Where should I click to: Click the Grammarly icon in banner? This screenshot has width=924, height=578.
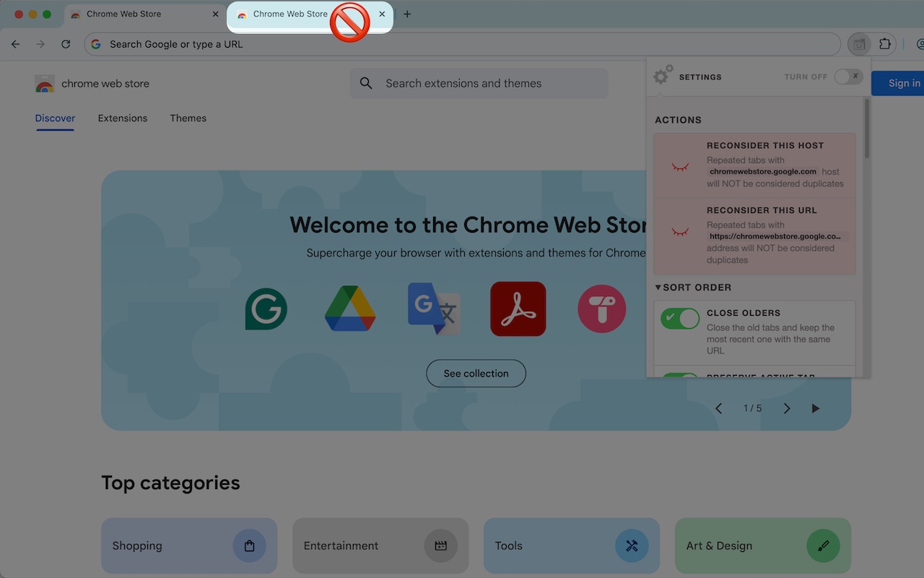click(266, 309)
